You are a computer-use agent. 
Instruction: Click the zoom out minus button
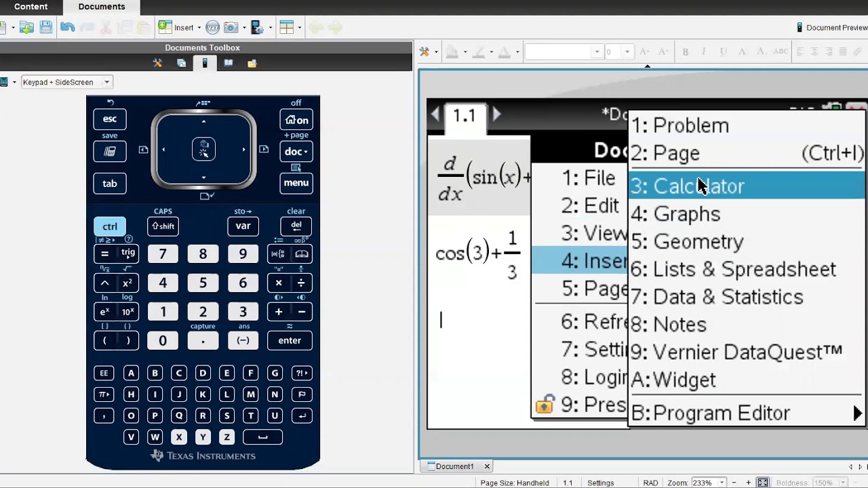point(735,483)
